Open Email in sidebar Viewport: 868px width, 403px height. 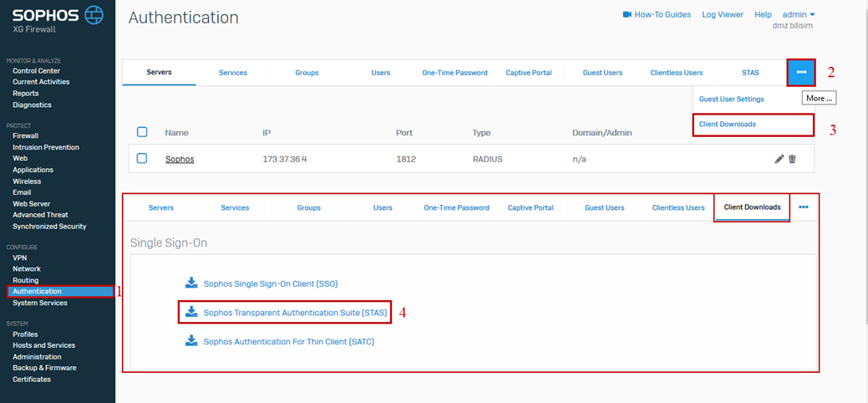click(22, 192)
